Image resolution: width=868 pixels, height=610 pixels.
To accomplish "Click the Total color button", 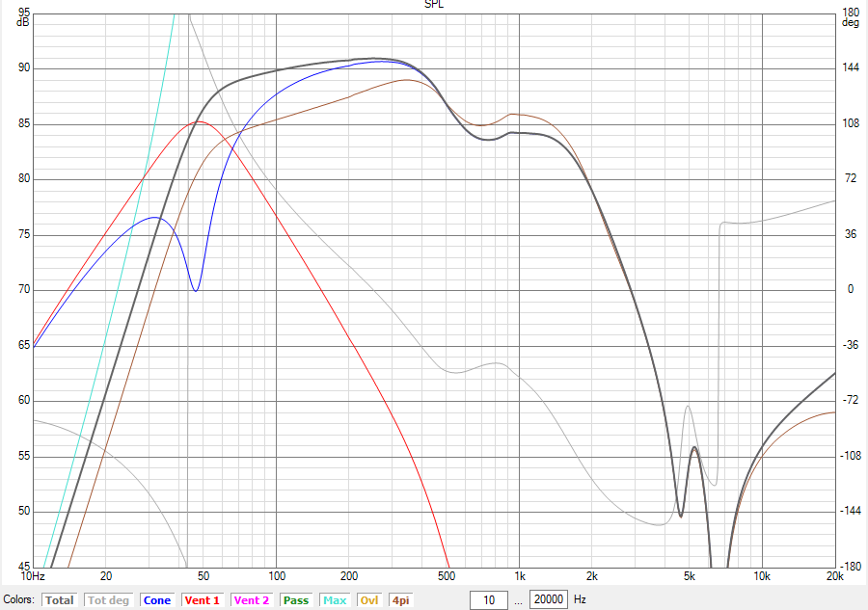I will (x=59, y=600).
